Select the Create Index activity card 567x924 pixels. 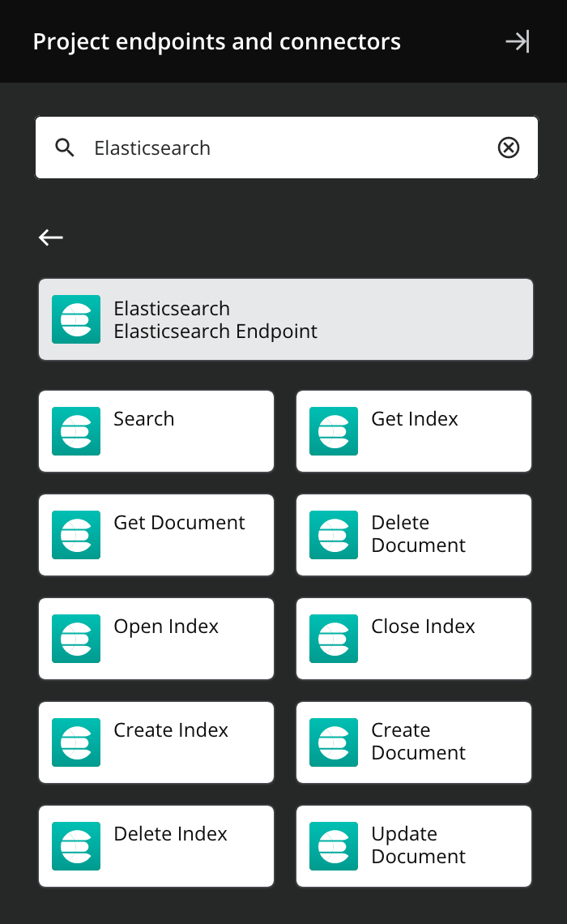click(x=156, y=742)
